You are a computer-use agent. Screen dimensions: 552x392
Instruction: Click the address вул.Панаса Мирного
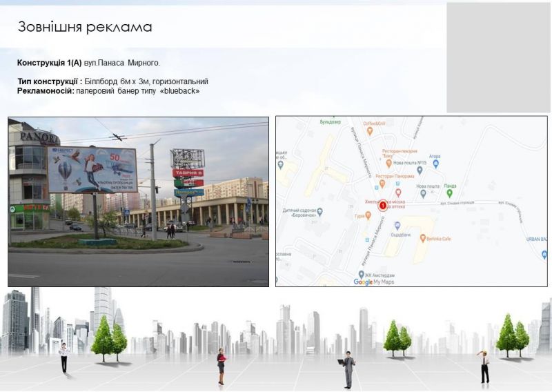pyautogui.click(x=122, y=63)
